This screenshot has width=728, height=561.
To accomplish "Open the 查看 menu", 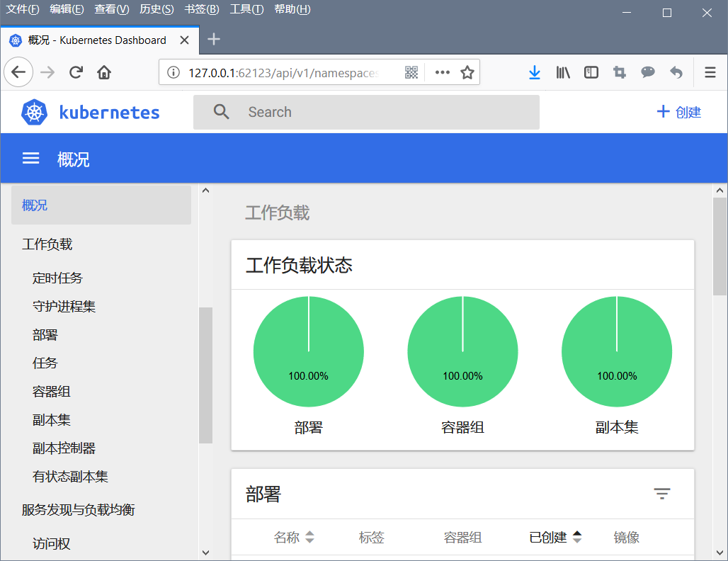I will [112, 9].
